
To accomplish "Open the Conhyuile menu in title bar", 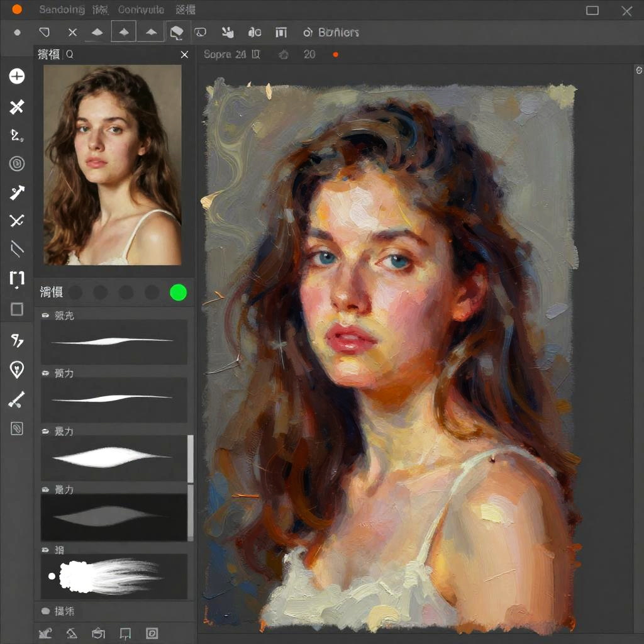I will pos(141,9).
